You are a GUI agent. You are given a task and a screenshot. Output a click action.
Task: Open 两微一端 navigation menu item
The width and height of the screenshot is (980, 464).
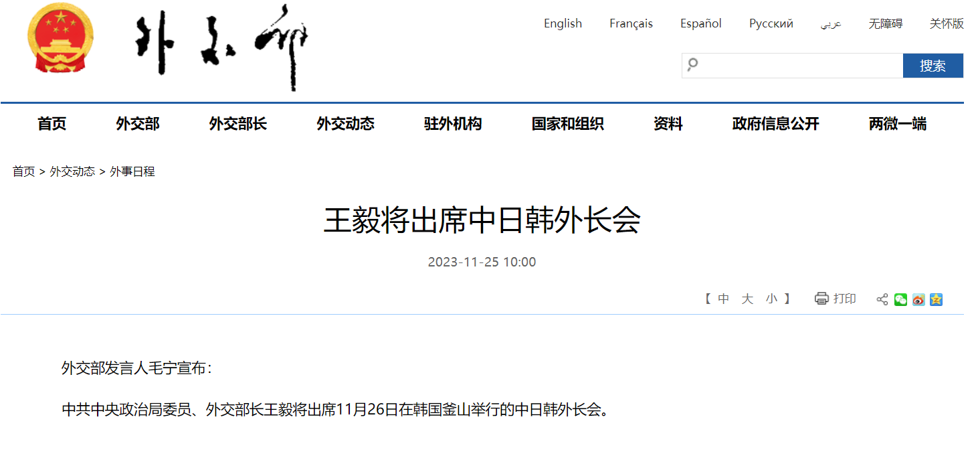[x=898, y=124]
